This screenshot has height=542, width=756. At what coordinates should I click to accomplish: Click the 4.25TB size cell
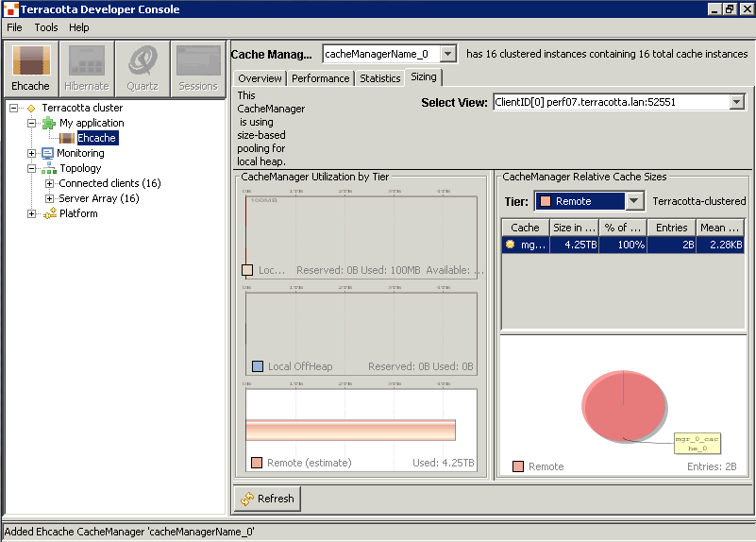574,245
